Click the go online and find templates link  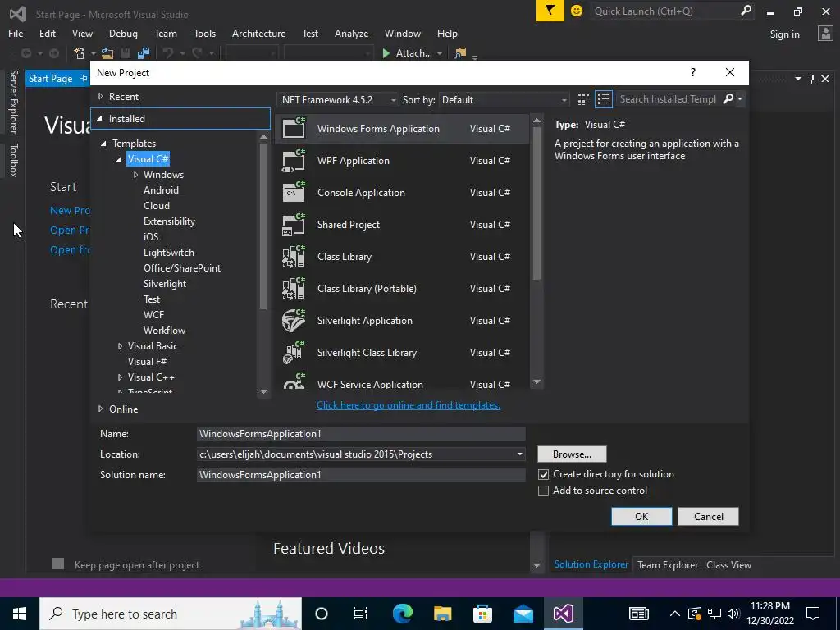tap(409, 405)
